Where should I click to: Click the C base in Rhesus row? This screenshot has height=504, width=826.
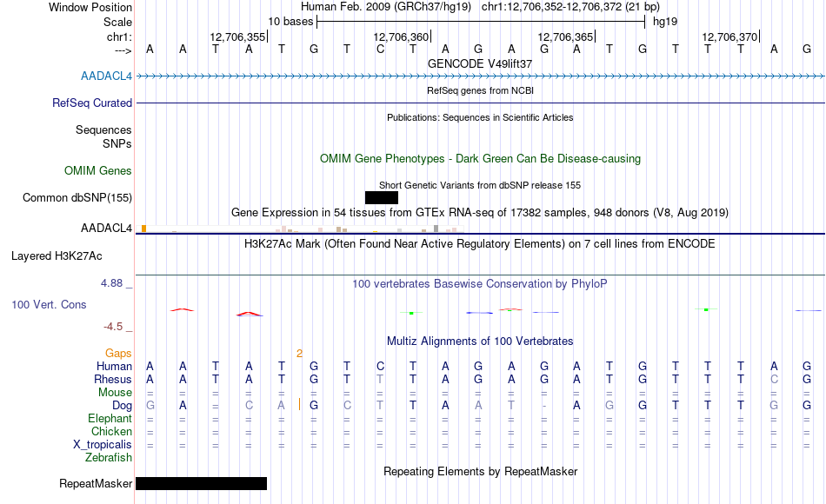tap(773, 379)
